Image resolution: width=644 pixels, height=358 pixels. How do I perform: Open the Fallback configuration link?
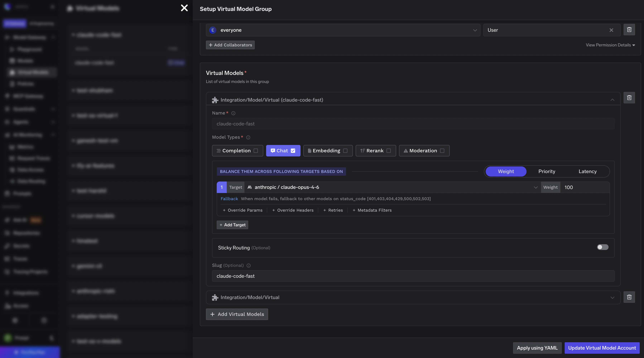229,199
